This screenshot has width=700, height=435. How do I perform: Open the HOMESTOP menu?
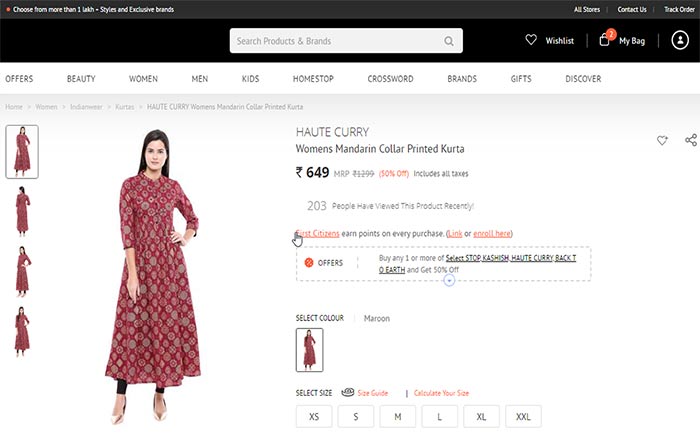tap(313, 79)
